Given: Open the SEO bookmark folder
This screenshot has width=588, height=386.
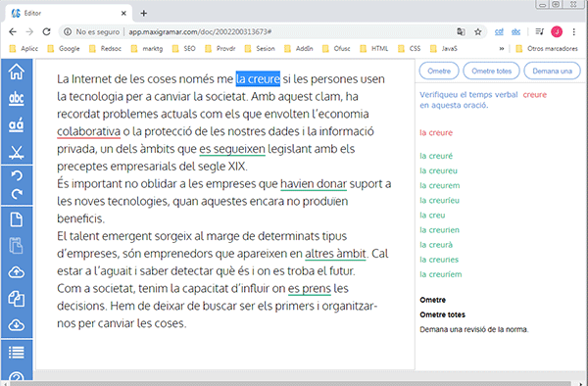Looking at the screenshot, I should click(x=184, y=48).
